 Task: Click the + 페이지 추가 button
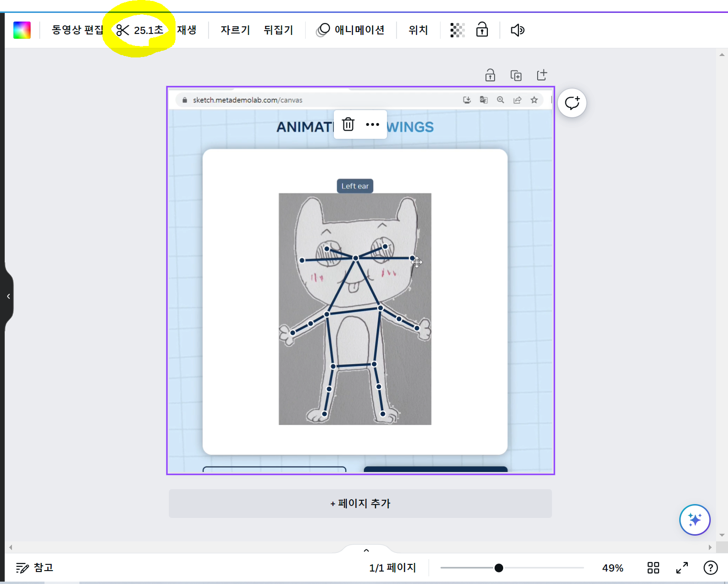(360, 504)
